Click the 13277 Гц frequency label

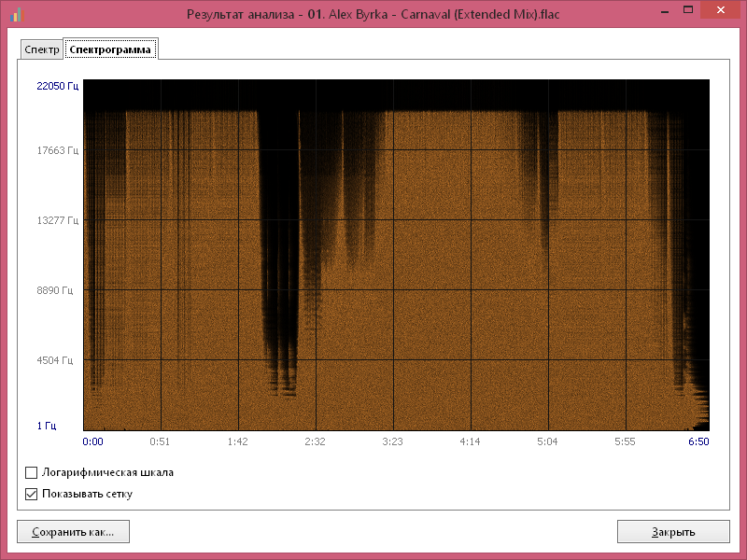[x=58, y=220]
